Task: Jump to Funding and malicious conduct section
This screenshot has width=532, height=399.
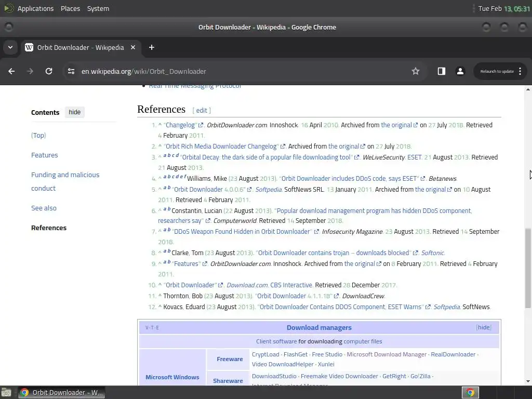Action: click(x=65, y=181)
